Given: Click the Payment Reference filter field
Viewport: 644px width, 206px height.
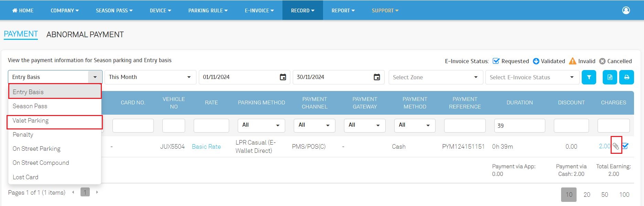Looking at the screenshot, I should [x=464, y=126].
